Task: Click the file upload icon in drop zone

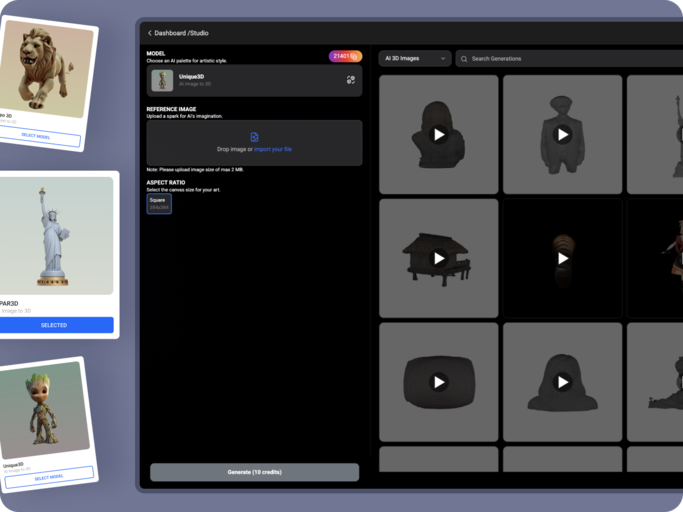Action: [254, 137]
